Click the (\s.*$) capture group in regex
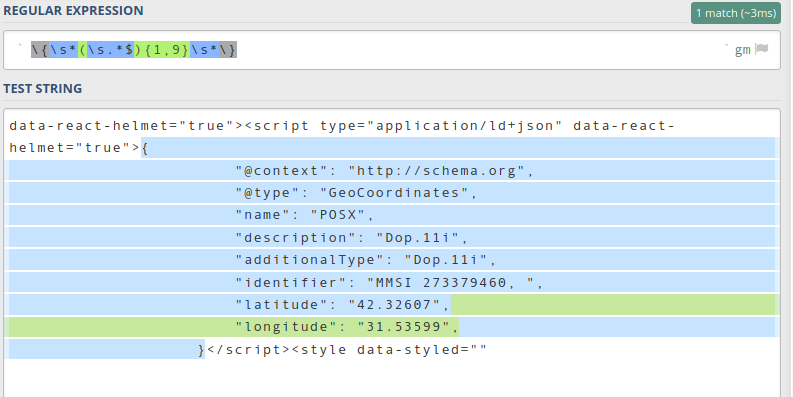 pyautogui.click(x=110, y=50)
